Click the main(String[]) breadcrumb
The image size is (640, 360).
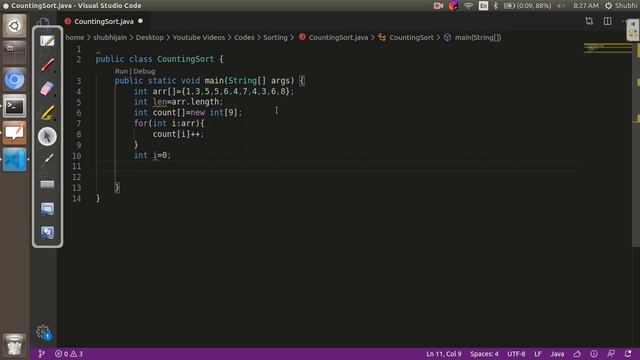click(x=473, y=38)
